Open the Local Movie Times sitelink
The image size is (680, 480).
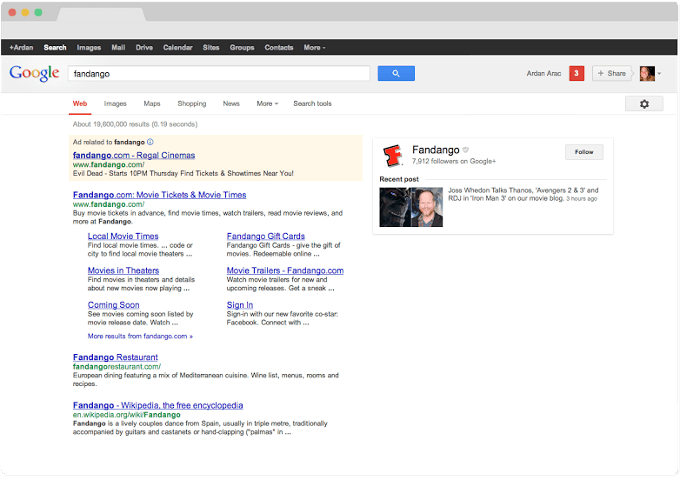click(x=123, y=236)
